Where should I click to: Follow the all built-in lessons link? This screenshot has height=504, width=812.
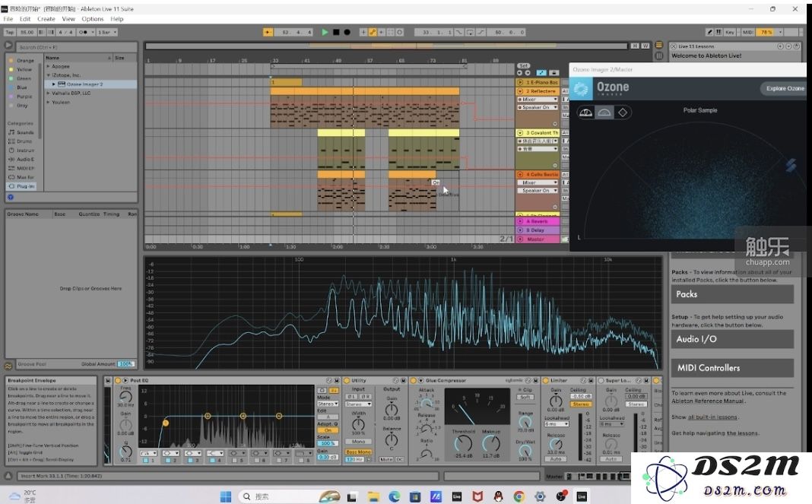pos(712,417)
